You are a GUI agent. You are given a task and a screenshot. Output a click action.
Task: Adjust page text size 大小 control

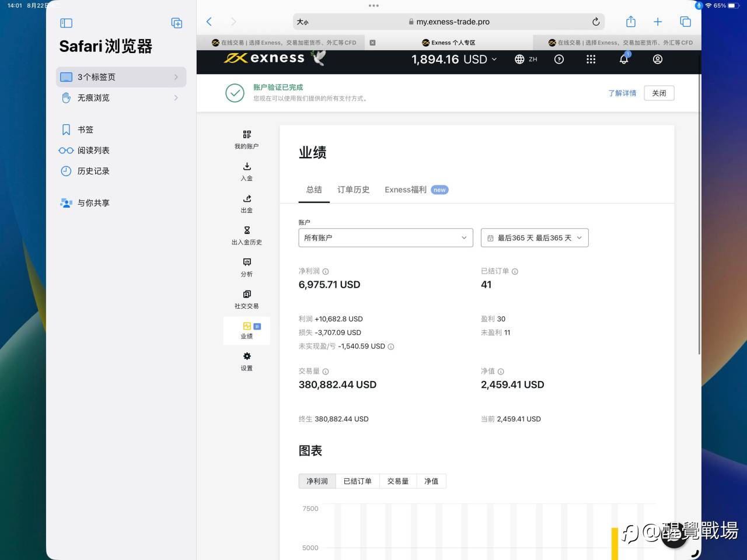302,22
